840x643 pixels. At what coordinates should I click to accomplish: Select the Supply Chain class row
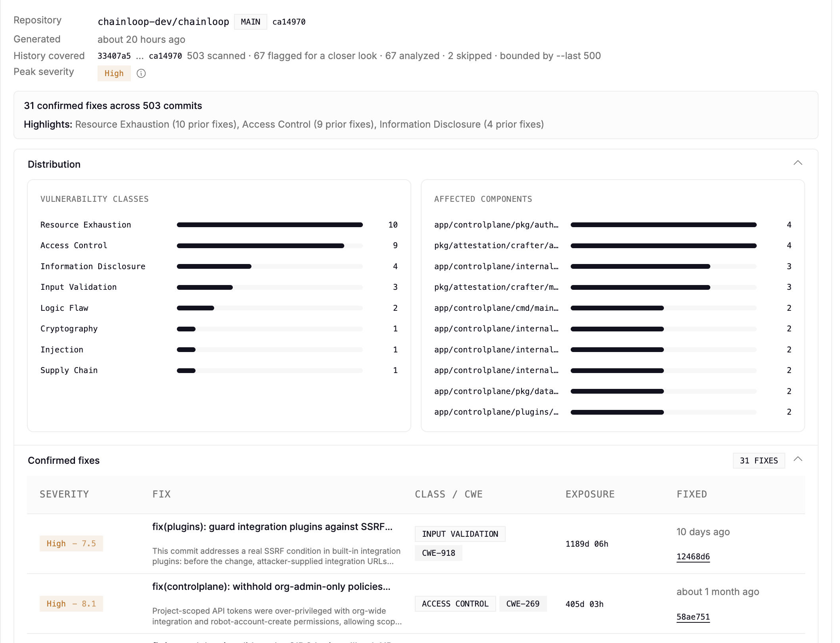[219, 370]
